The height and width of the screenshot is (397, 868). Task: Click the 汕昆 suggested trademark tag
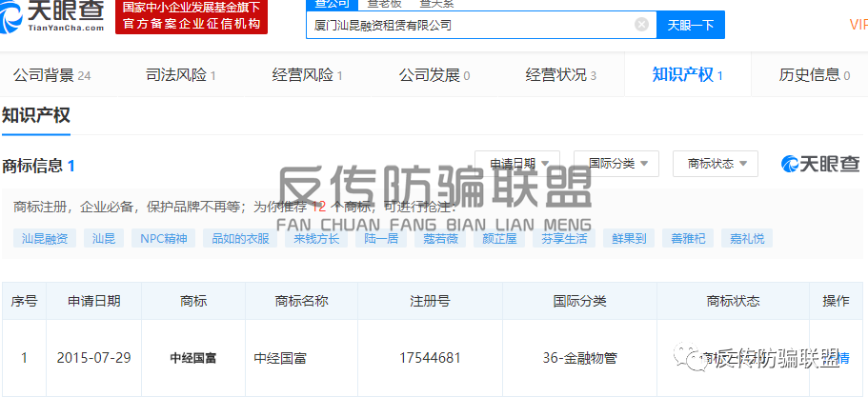click(x=104, y=239)
